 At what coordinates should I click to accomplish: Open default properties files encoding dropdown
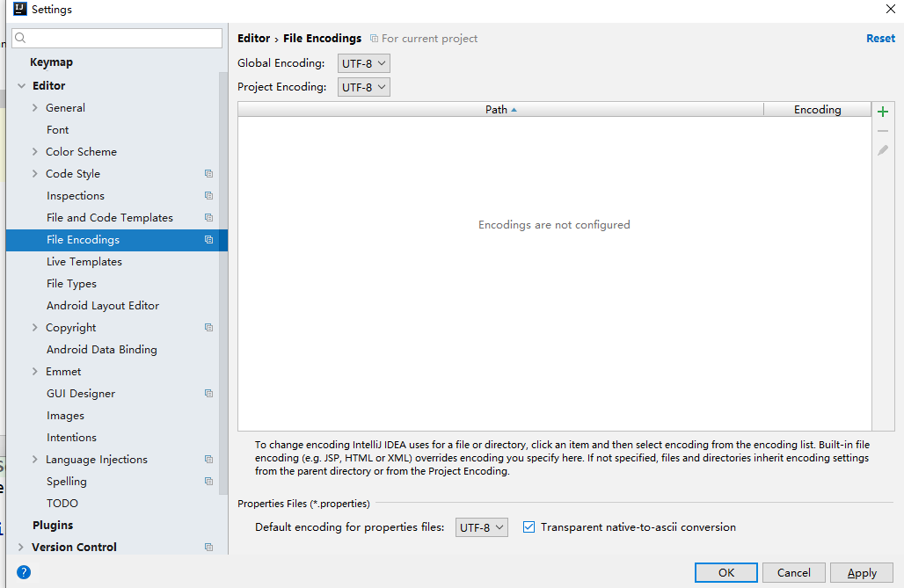point(481,527)
